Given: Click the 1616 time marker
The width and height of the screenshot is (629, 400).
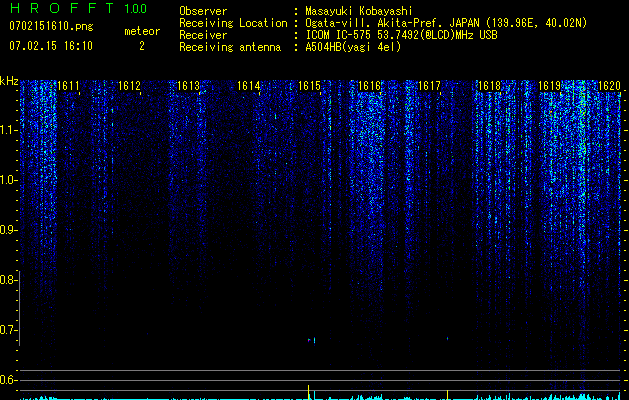Looking at the screenshot, I should [x=369, y=85].
